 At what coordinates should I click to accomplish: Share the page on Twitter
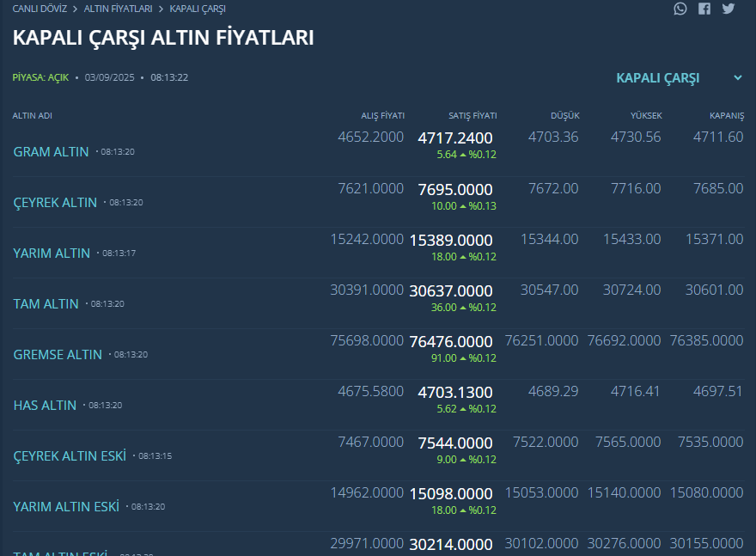pos(729,9)
